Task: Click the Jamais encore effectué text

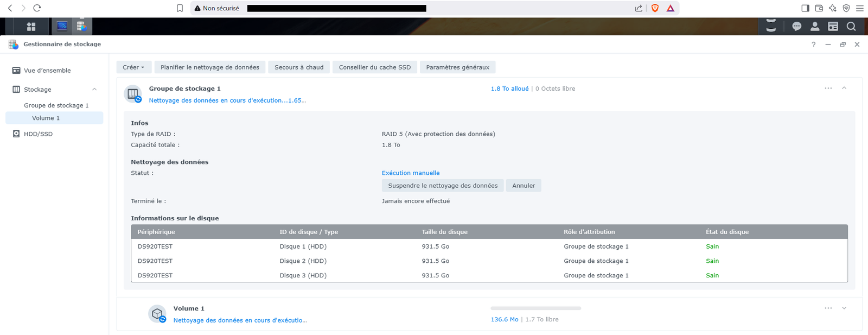Action: click(416, 201)
